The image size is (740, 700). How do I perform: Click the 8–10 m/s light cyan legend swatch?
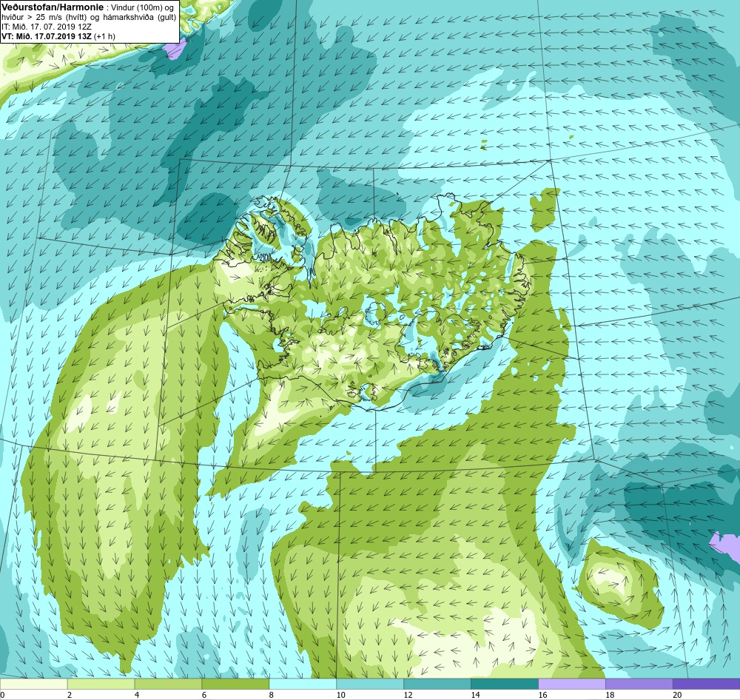pos(303,684)
